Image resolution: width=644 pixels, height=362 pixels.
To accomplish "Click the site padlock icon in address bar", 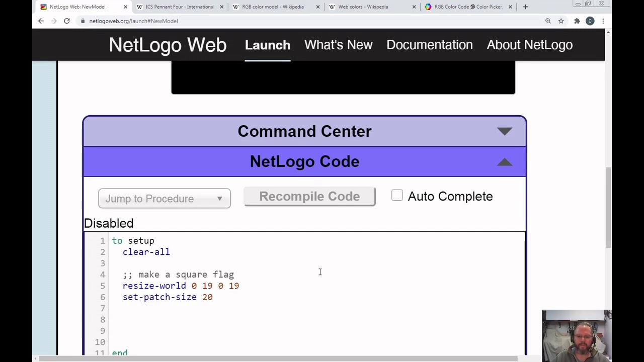I will (83, 21).
